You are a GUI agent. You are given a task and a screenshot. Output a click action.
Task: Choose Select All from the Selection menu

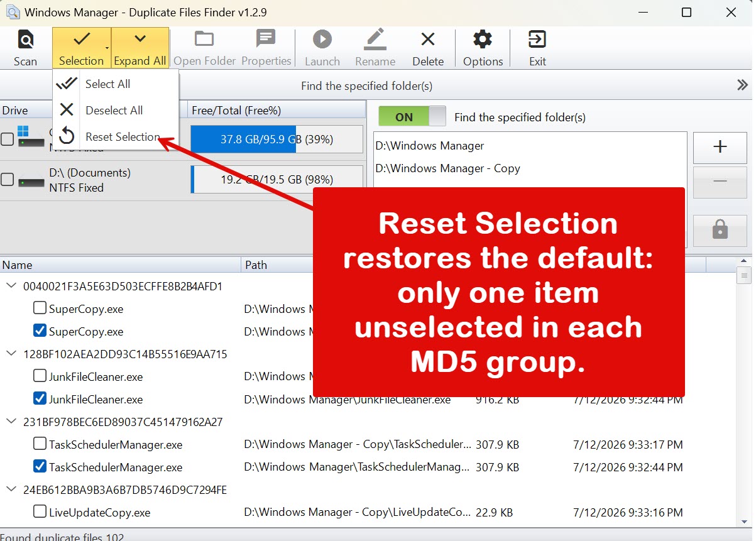pyautogui.click(x=116, y=84)
